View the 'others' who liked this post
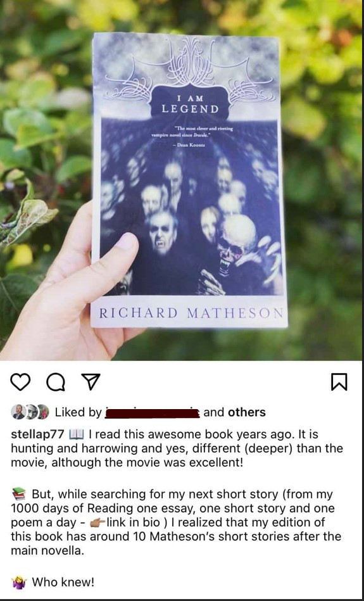 point(247,412)
